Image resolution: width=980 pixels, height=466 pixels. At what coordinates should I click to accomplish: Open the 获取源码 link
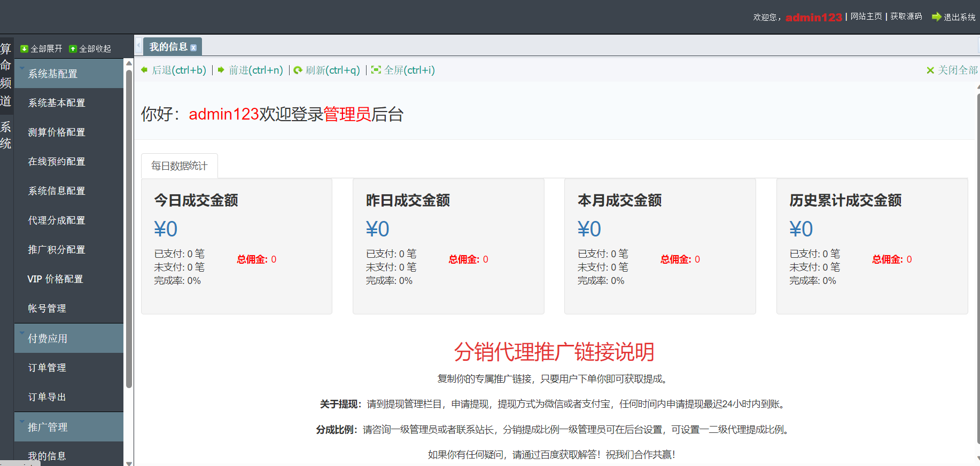(x=906, y=17)
